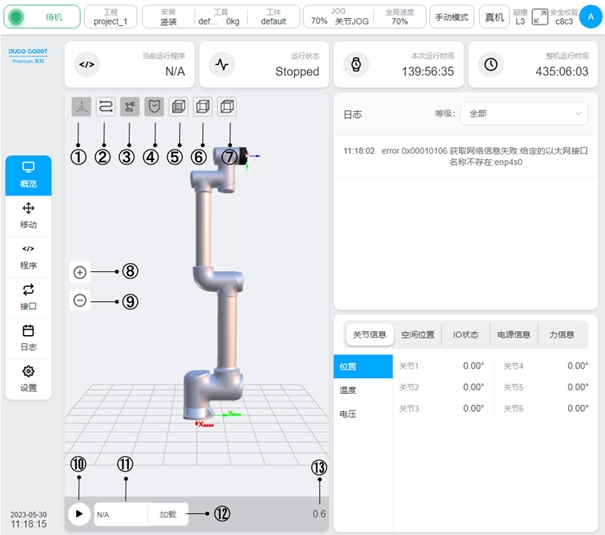Click the 加载 load program button
Viewport: 605px width, 535px height.
pos(167,514)
